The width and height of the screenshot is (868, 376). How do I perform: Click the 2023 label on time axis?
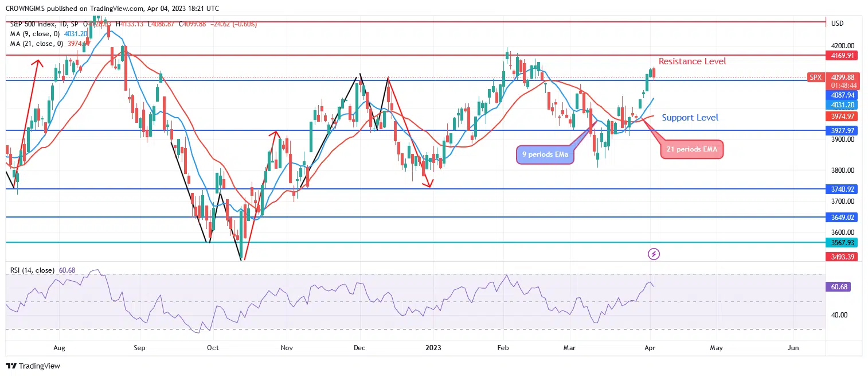point(433,348)
